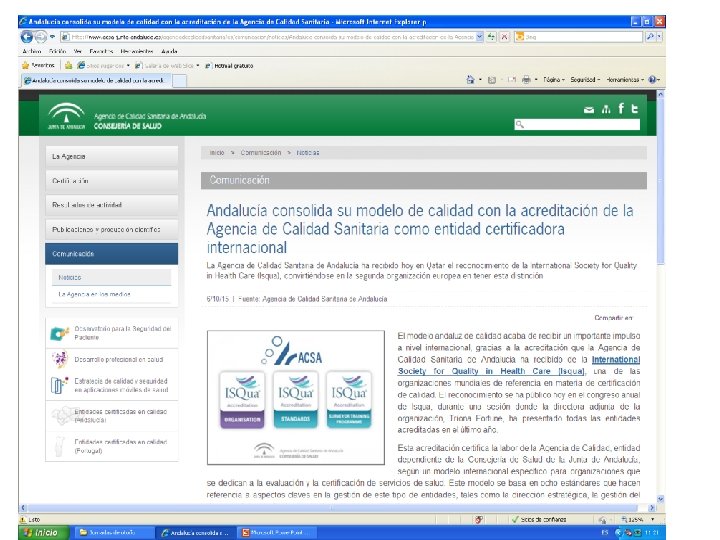The height and width of the screenshot is (540, 720).
Task: Click the ES language indicator in tray
Action: point(605,532)
